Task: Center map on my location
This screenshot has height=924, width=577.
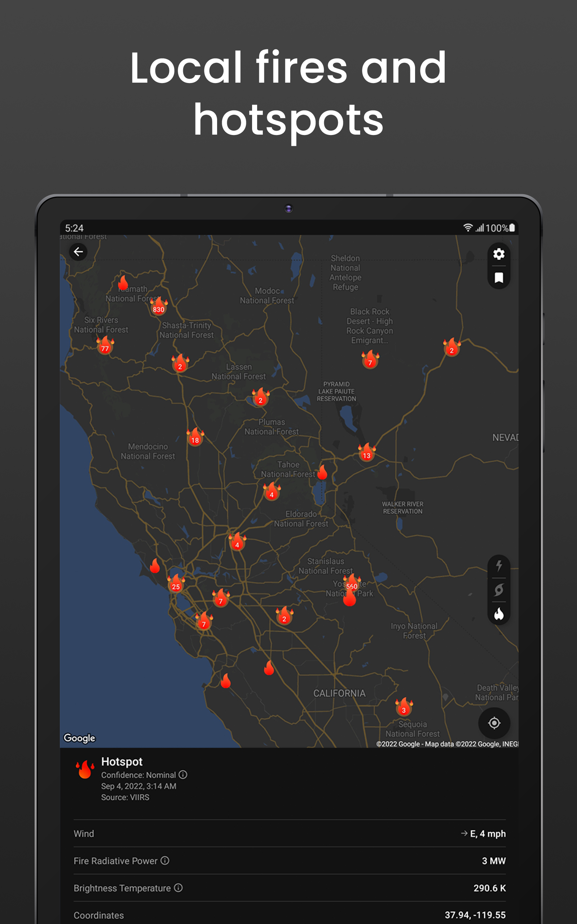Action: click(x=494, y=723)
